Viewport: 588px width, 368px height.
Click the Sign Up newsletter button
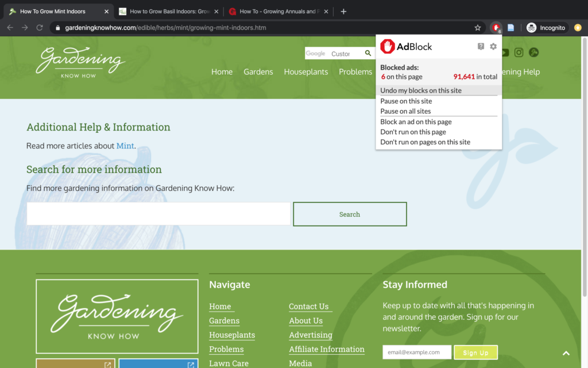pyautogui.click(x=475, y=352)
